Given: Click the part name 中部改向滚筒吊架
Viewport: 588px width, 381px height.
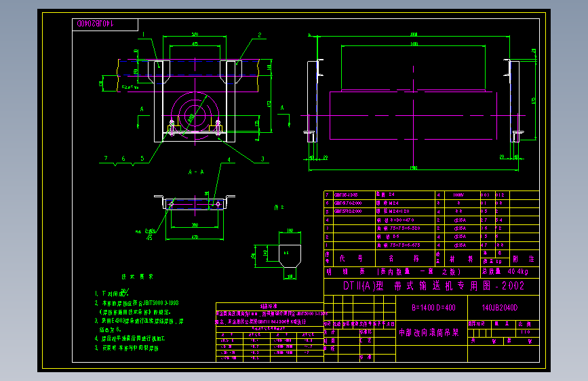Looking at the screenshot, I should 429,333.
